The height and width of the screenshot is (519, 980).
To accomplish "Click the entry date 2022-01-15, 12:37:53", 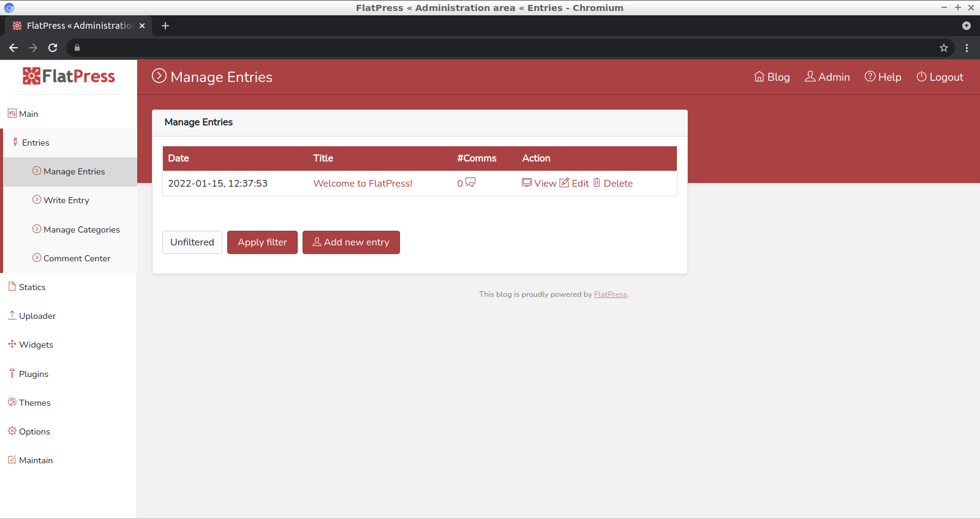I will pyautogui.click(x=217, y=184).
